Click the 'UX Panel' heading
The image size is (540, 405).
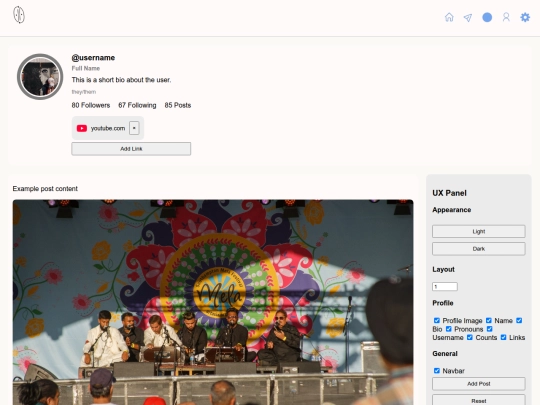[449, 193]
